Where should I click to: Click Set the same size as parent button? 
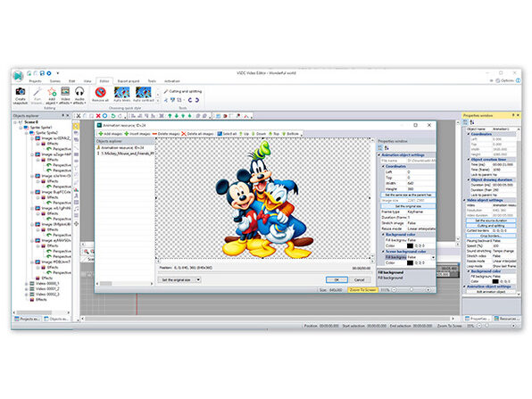(x=408, y=195)
